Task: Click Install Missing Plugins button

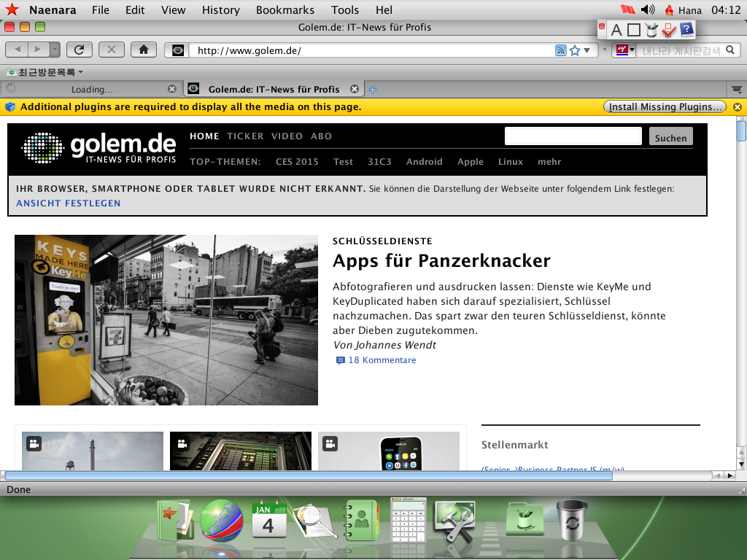Action: coord(665,106)
